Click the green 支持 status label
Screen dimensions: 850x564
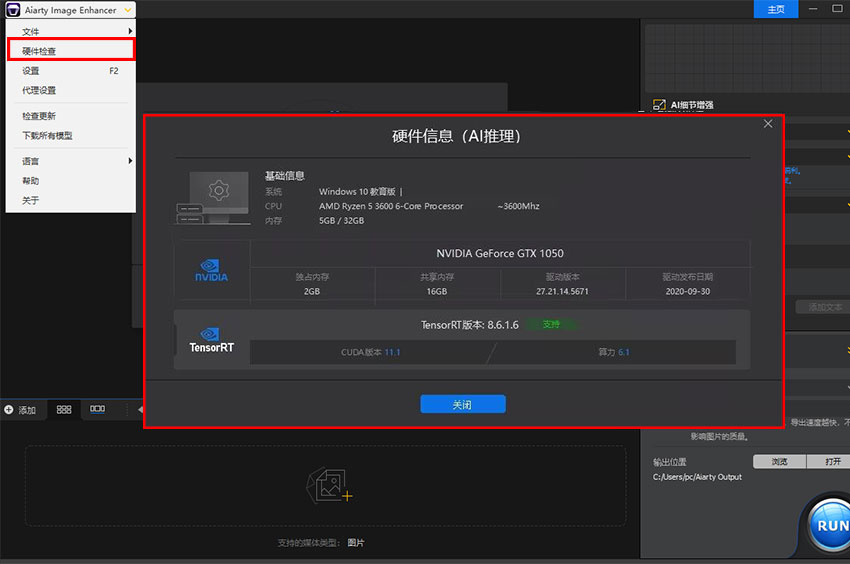[x=551, y=324]
